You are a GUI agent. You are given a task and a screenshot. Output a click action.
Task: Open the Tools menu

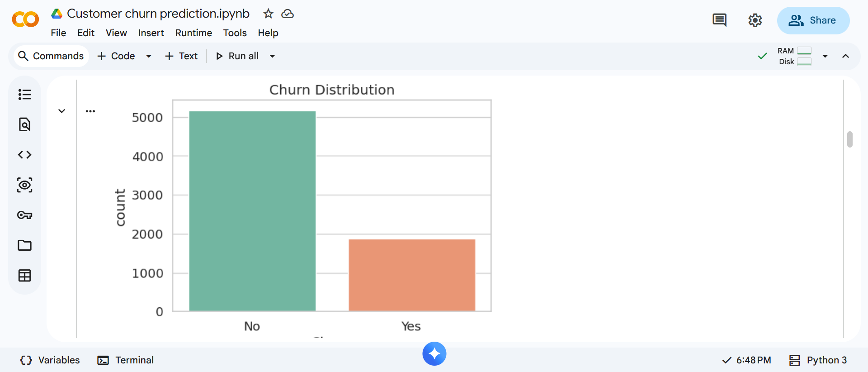(x=235, y=33)
